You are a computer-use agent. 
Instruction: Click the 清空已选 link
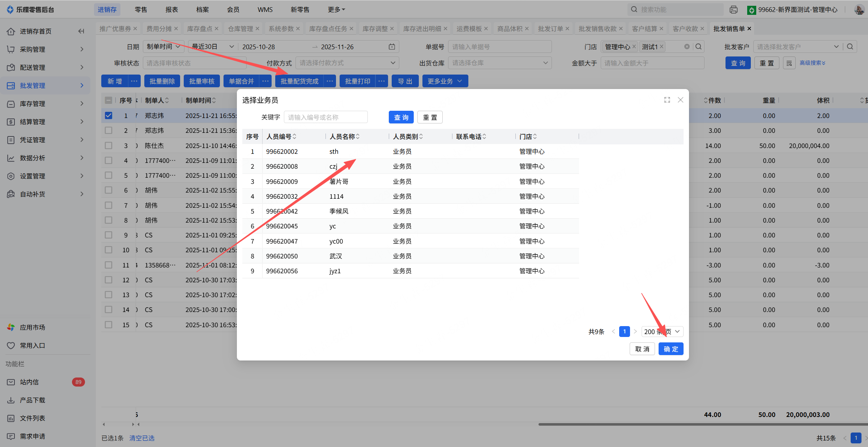pos(142,438)
